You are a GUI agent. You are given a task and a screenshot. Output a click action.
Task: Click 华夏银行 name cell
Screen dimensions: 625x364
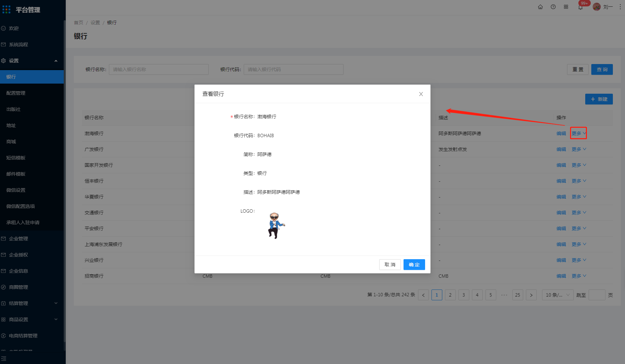(x=94, y=197)
